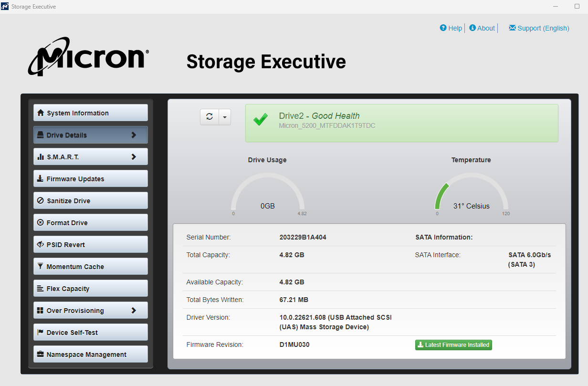Click the funnel icon beside Momentum Cache
Screen dimensions: 588x386
pos(41,267)
